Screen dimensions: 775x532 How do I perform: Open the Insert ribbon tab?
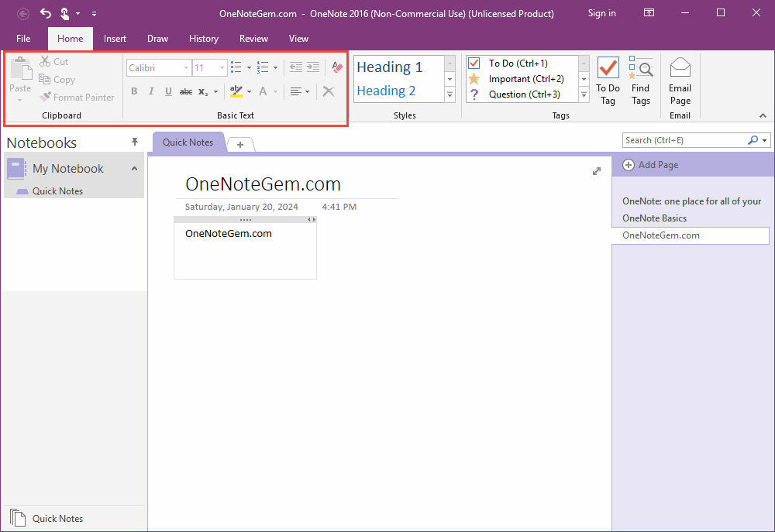(115, 39)
